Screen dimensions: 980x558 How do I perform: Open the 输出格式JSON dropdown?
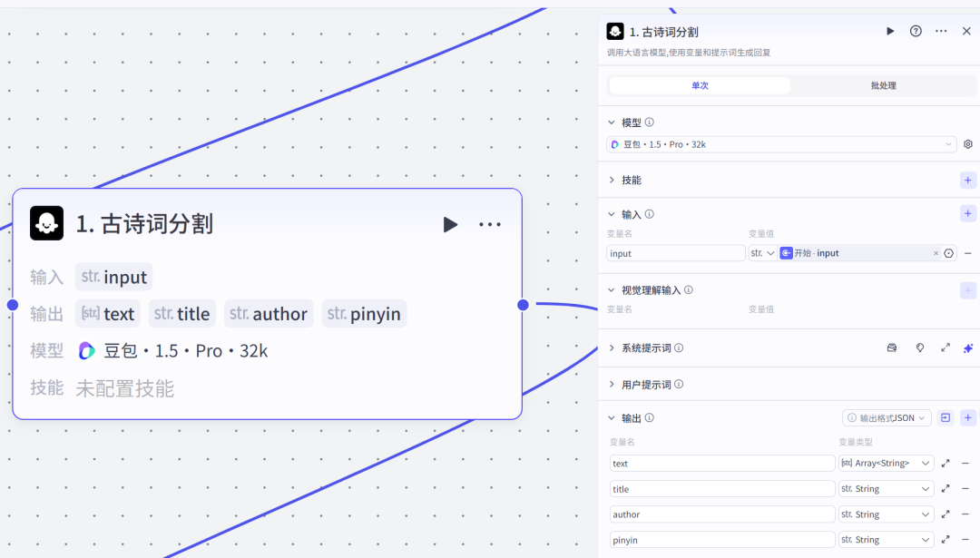887,418
